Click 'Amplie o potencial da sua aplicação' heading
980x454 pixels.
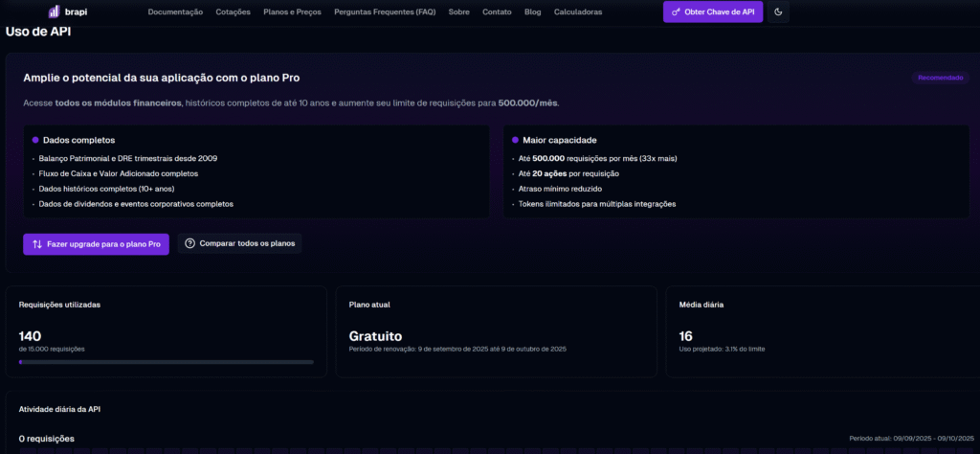161,79
